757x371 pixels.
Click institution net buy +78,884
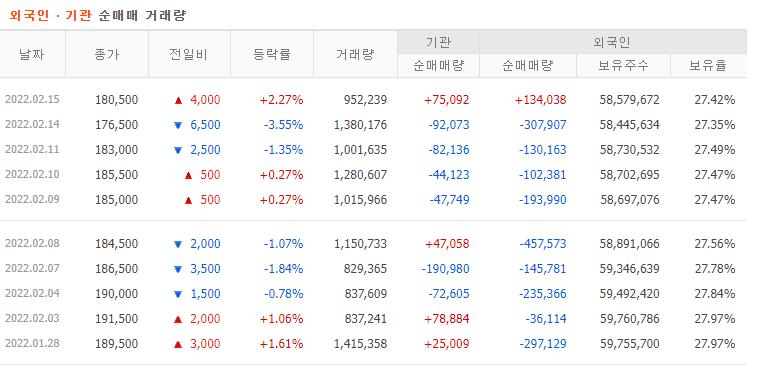point(447,319)
